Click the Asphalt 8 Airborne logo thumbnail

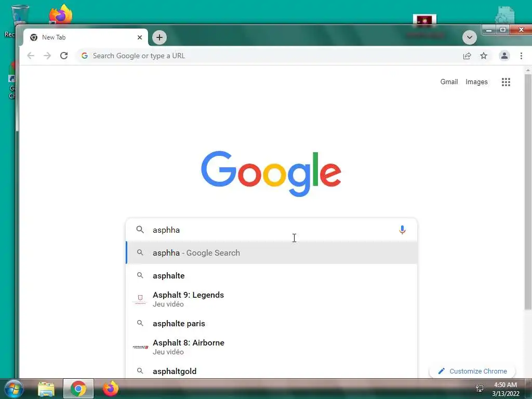(x=140, y=347)
